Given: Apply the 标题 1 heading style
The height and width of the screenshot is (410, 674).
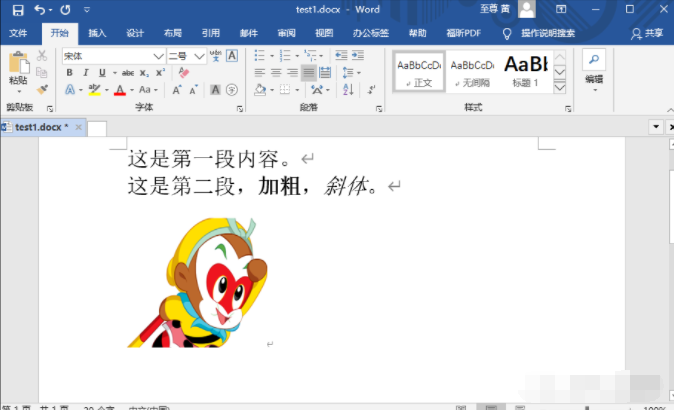Looking at the screenshot, I should [525, 72].
